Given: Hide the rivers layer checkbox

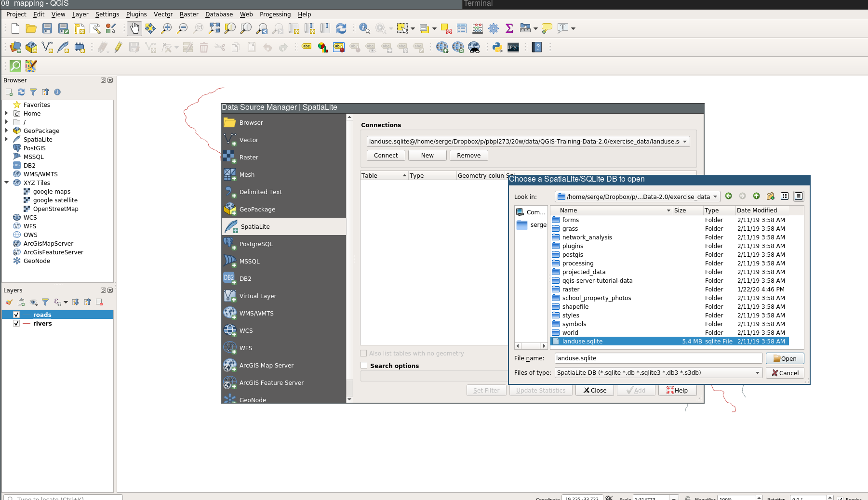Looking at the screenshot, I should 16,323.
